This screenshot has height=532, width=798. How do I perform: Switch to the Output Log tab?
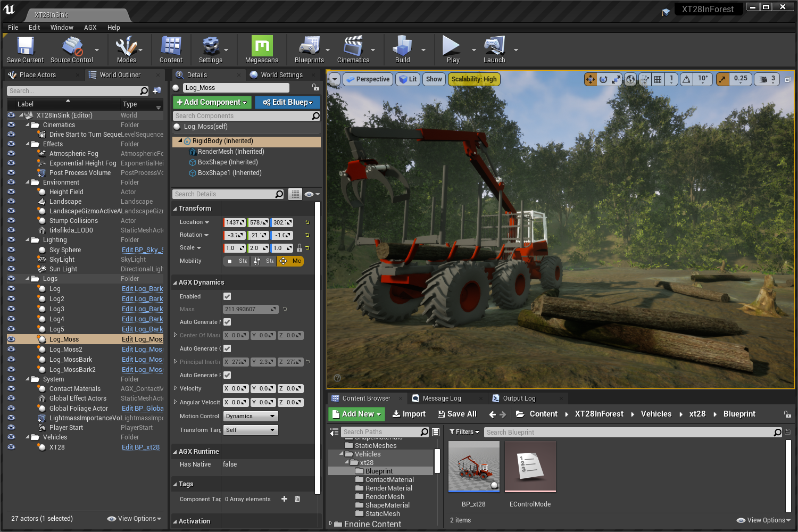click(x=519, y=398)
